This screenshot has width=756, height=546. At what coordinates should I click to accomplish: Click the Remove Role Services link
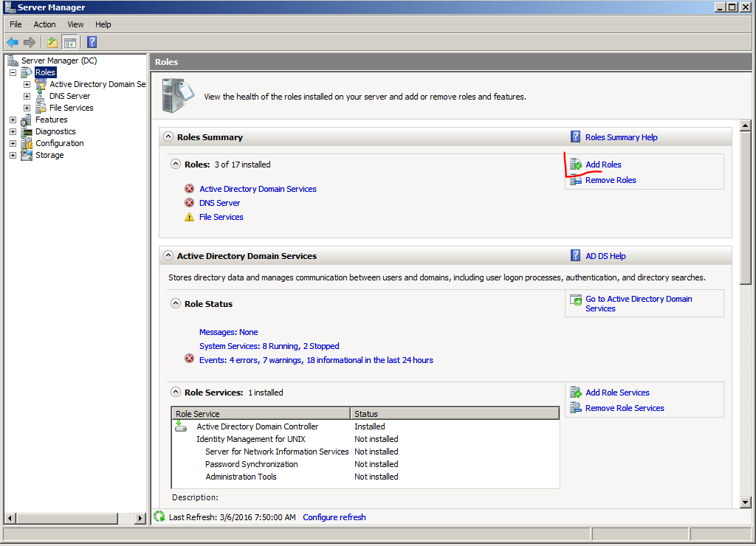(625, 408)
